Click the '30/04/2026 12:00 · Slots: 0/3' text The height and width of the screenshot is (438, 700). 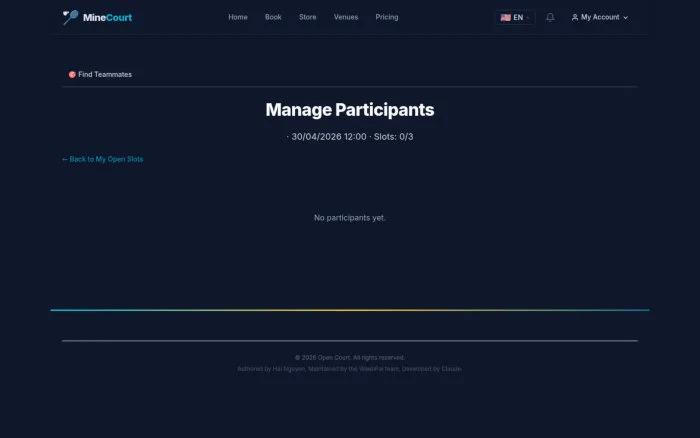pyautogui.click(x=350, y=137)
